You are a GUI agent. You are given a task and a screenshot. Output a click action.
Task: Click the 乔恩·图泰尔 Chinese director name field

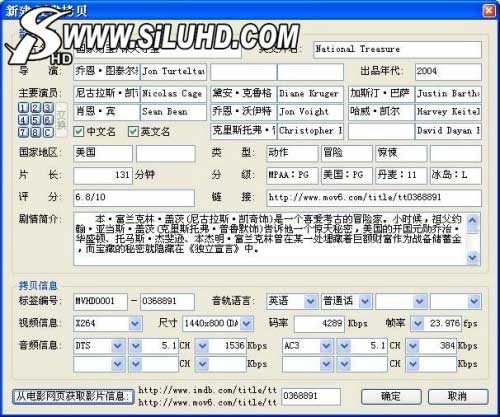point(107,72)
